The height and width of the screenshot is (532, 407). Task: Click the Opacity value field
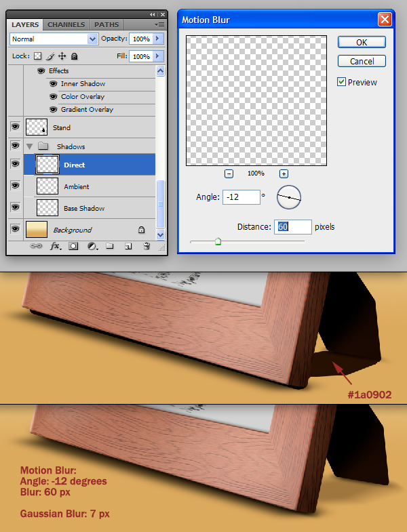pyautogui.click(x=141, y=39)
